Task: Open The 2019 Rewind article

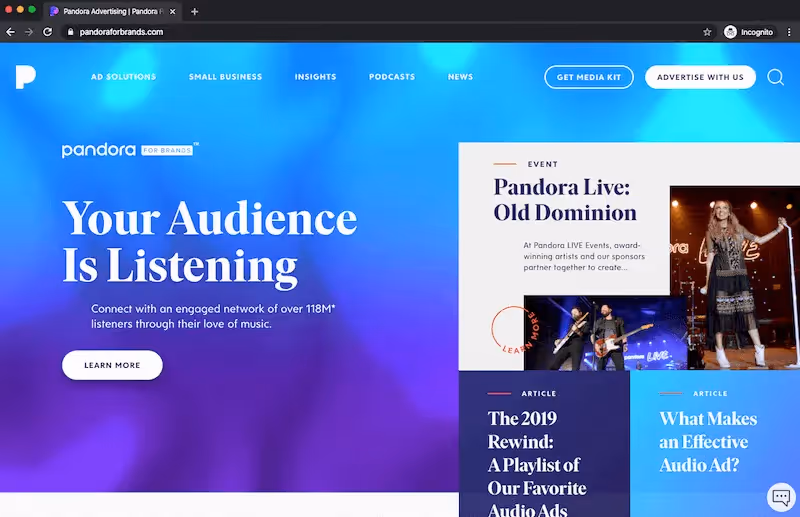Action: tap(537, 463)
